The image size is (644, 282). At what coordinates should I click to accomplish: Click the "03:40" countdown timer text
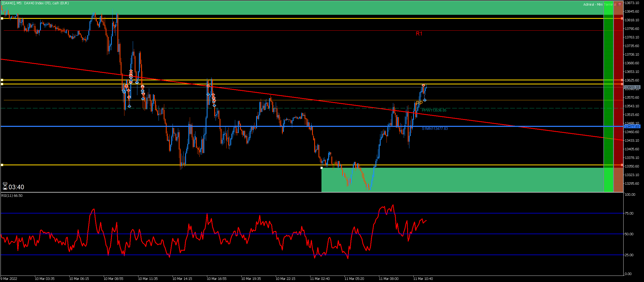coord(16,187)
